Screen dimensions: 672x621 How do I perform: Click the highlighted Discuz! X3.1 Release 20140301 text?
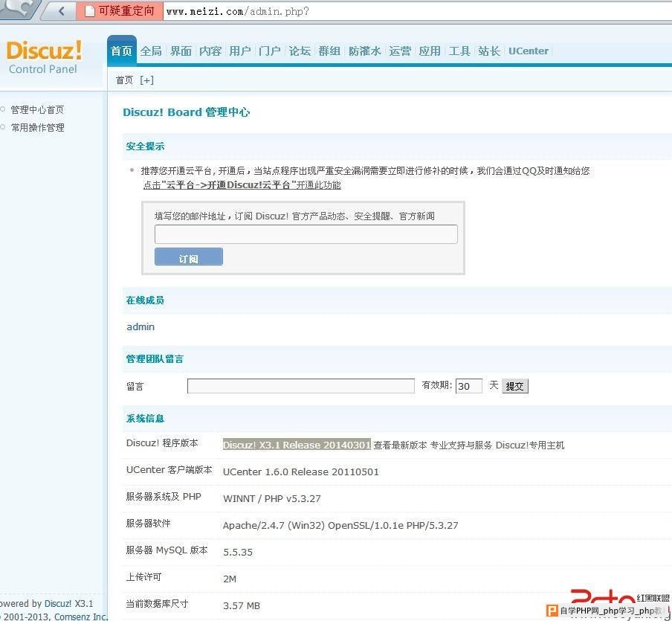tap(297, 445)
